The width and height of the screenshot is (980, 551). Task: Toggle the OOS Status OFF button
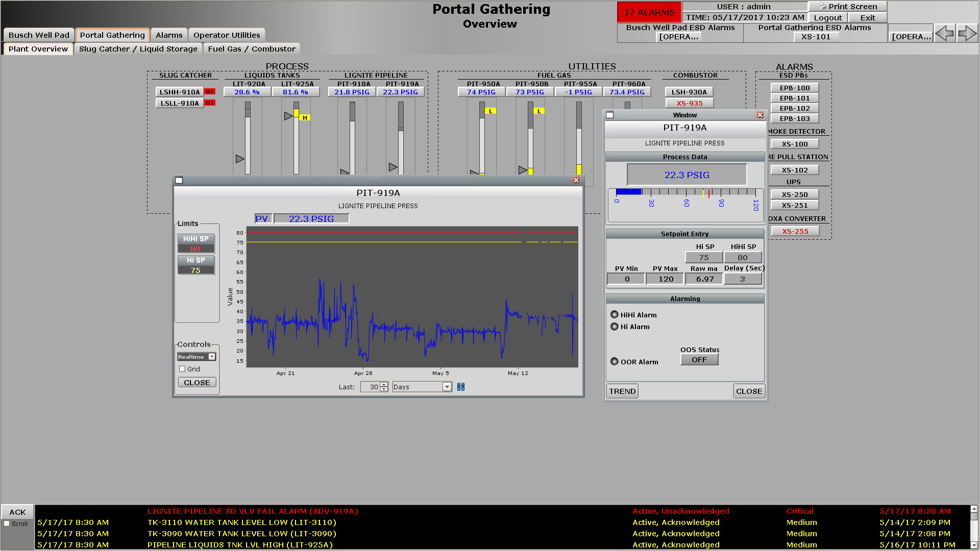click(x=699, y=360)
